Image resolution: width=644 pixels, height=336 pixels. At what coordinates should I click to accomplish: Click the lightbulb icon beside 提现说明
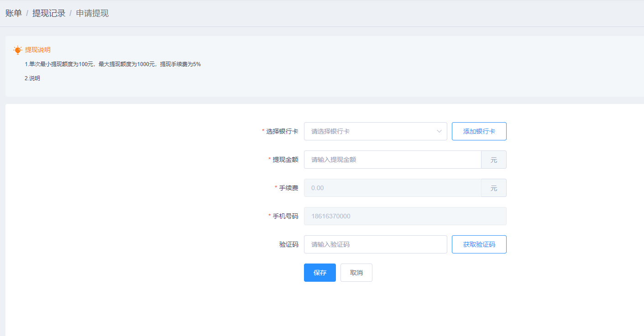point(18,50)
